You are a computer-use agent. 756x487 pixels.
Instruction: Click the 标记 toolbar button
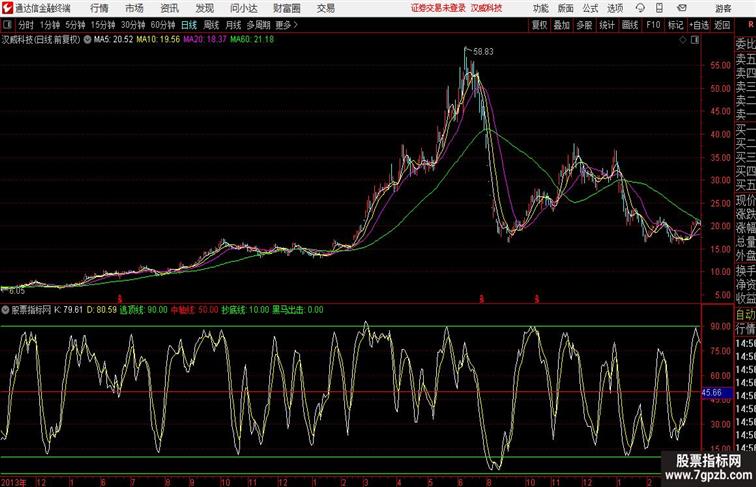pyautogui.click(x=675, y=25)
